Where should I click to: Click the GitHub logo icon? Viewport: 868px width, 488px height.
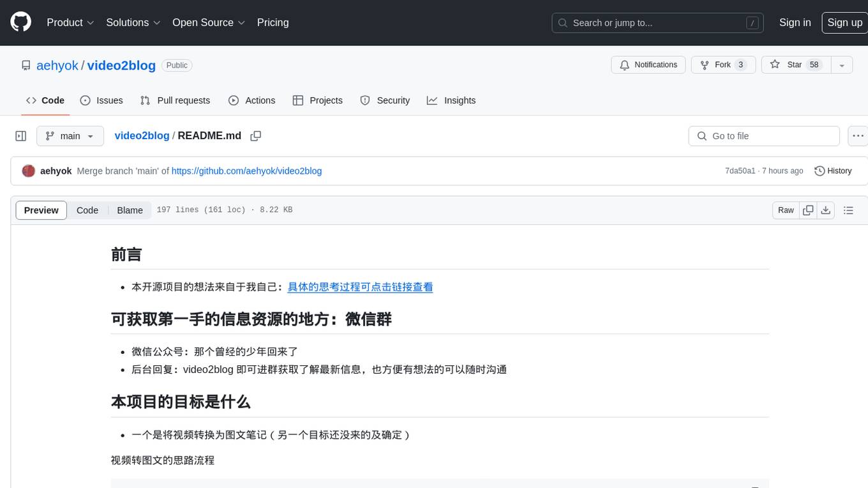click(x=20, y=22)
